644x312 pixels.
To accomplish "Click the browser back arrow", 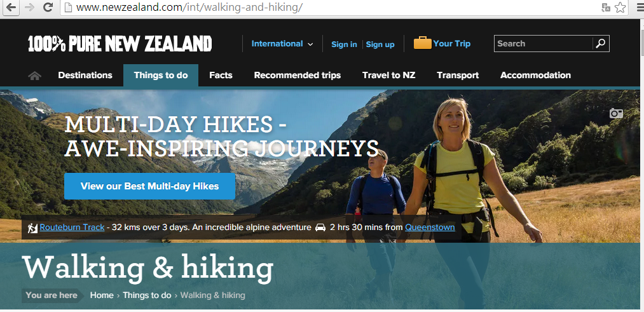I will coord(10,8).
